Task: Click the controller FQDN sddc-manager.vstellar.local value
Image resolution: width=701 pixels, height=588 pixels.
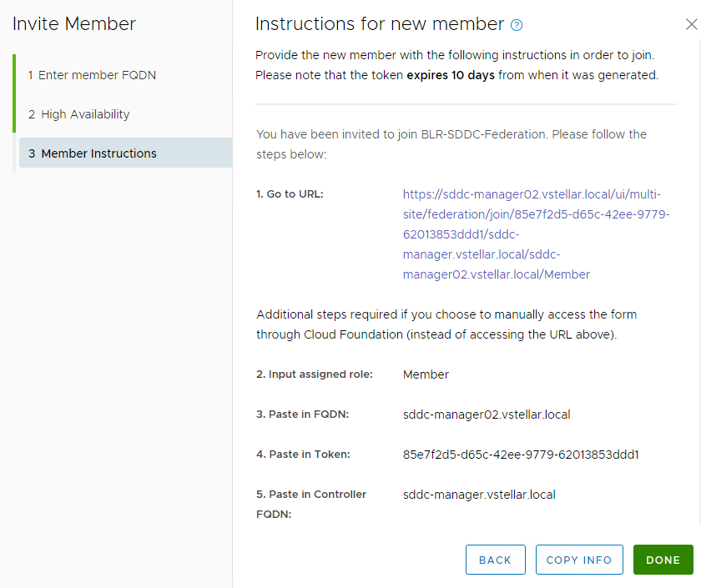Action: coord(479,495)
